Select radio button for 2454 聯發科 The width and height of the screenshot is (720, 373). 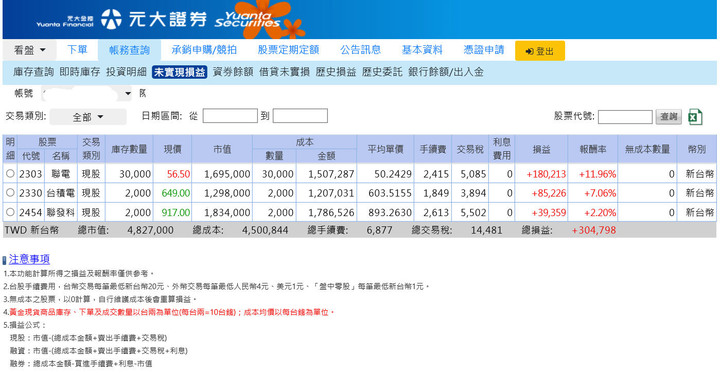11,212
